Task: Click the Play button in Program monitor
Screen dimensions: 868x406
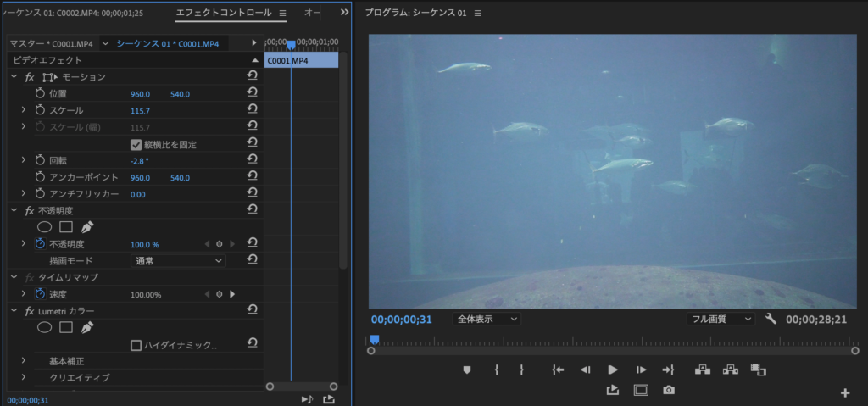Action: (612, 370)
